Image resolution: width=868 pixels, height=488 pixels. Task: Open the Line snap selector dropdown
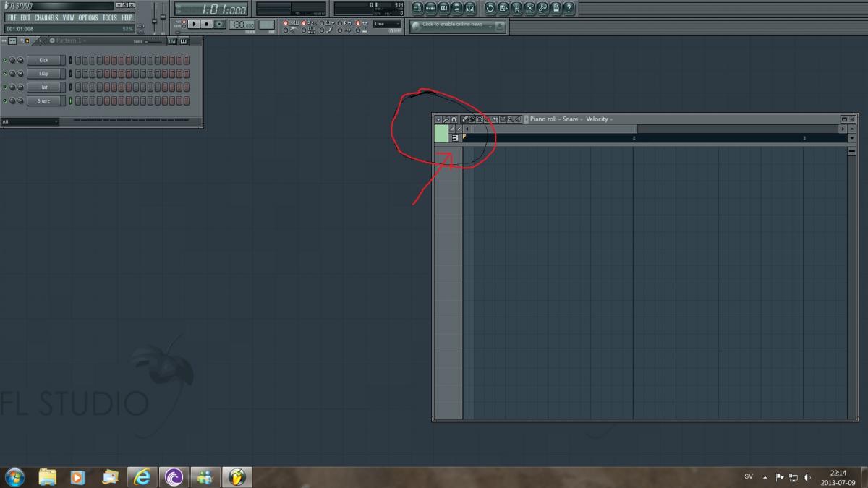click(x=387, y=24)
